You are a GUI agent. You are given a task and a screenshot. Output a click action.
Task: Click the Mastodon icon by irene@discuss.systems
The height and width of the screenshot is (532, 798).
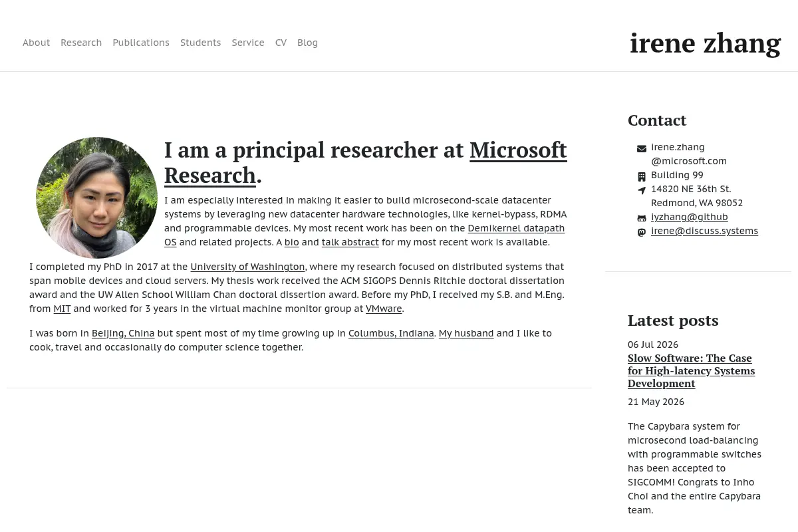coord(641,232)
